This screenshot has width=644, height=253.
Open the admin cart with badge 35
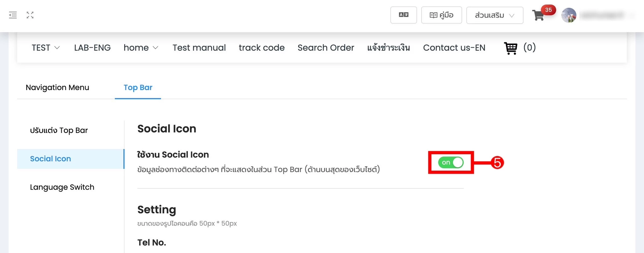(539, 15)
